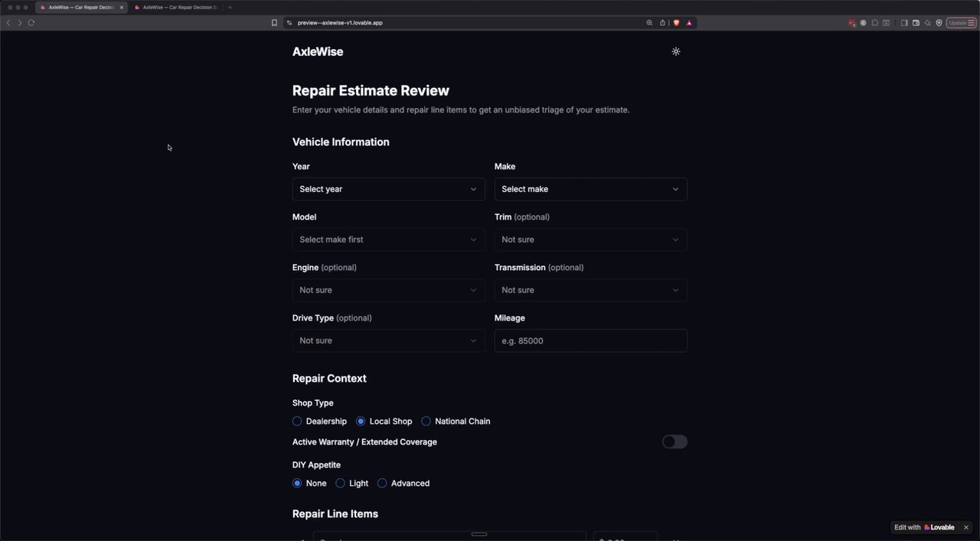
Task: Set DIY Appetite to Light
Action: coord(351,484)
